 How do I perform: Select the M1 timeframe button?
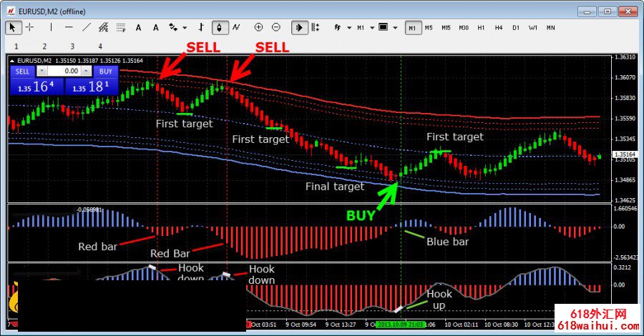[x=413, y=28]
